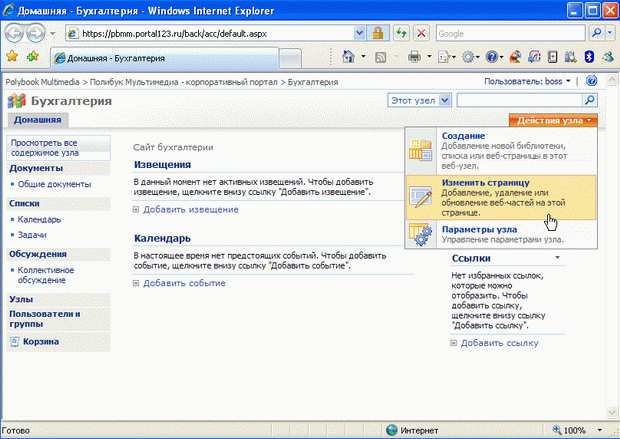Click the Stop loading red X icon
620x439 pixels.
(x=420, y=33)
